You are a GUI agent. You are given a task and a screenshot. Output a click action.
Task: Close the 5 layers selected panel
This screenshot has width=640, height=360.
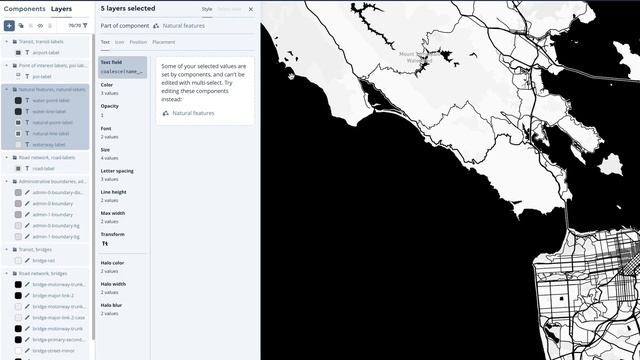251,9
